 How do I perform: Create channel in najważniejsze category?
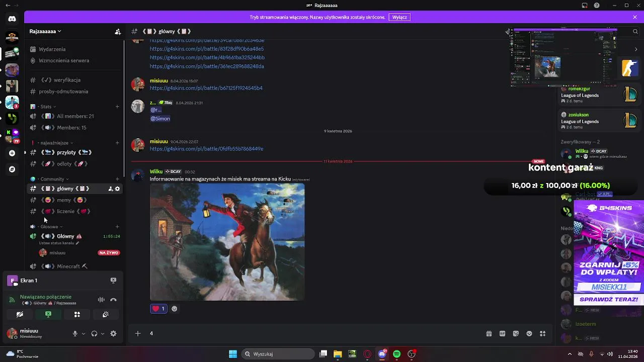[x=117, y=143]
